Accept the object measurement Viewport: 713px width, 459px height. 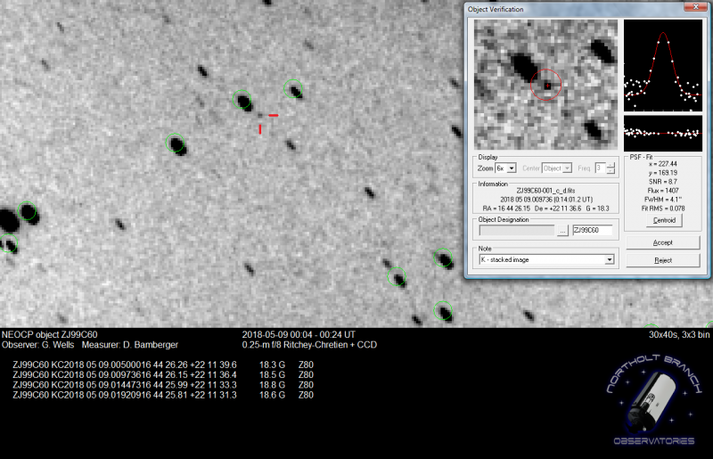[662, 242]
